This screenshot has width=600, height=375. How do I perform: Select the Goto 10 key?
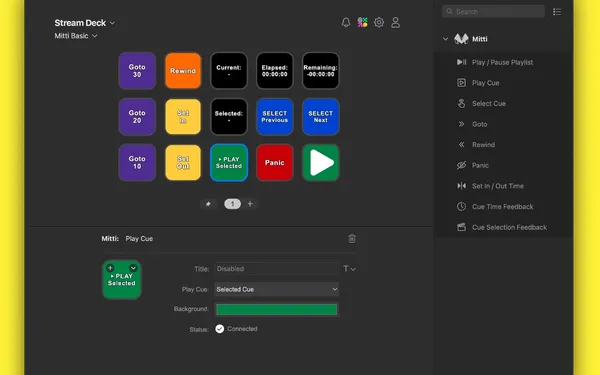(x=137, y=163)
